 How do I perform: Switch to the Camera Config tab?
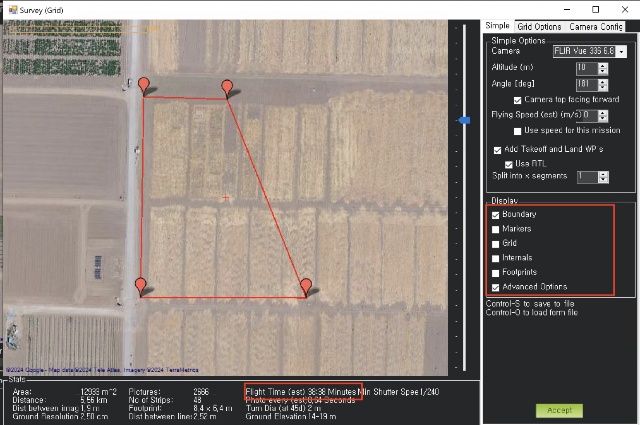(597, 26)
